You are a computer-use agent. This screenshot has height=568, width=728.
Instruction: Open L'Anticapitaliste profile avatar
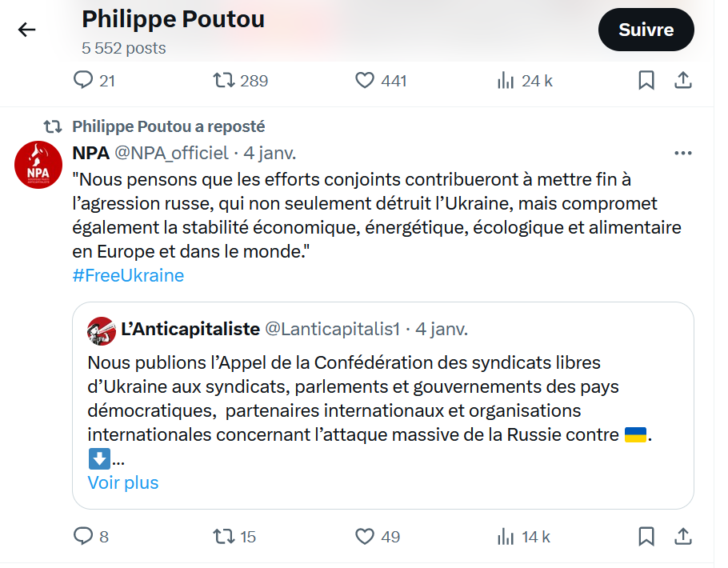coord(102,330)
